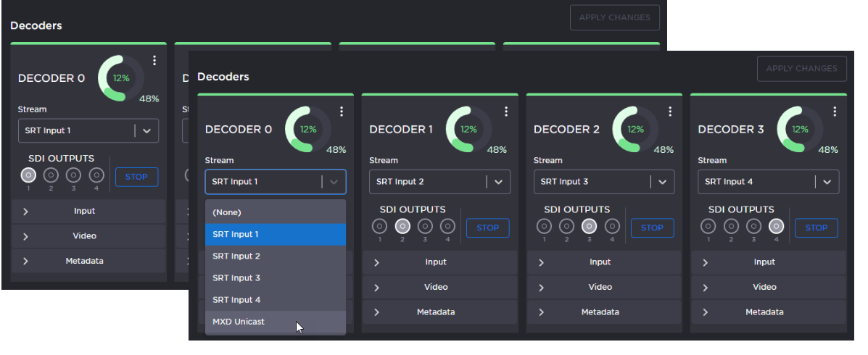This screenshot has height=355, width=868.
Task: Expand the Video section of Decoder 2
Action: point(599,287)
